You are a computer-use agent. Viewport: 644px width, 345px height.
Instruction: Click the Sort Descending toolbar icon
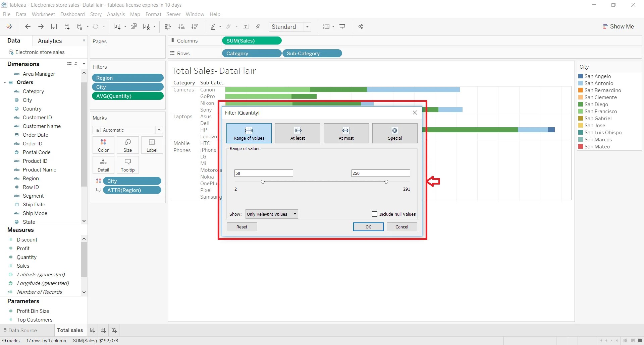coord(195,26)
